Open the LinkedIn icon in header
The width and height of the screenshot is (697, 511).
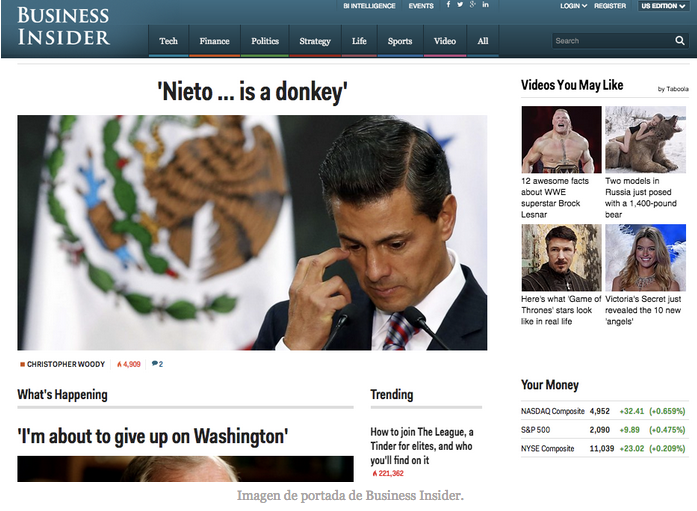485,5
